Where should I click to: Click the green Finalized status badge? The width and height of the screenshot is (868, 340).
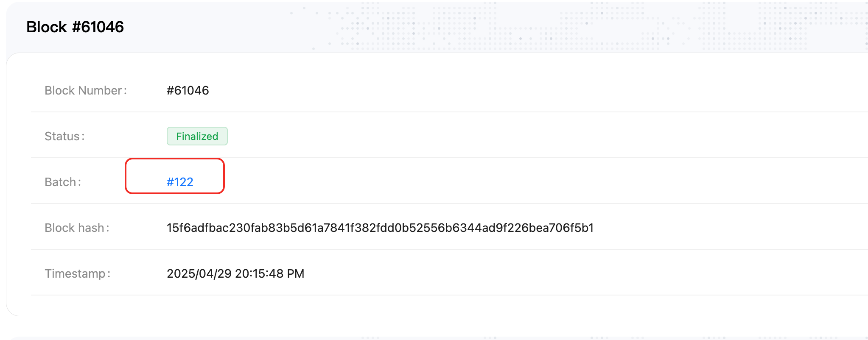coord(197,136)
